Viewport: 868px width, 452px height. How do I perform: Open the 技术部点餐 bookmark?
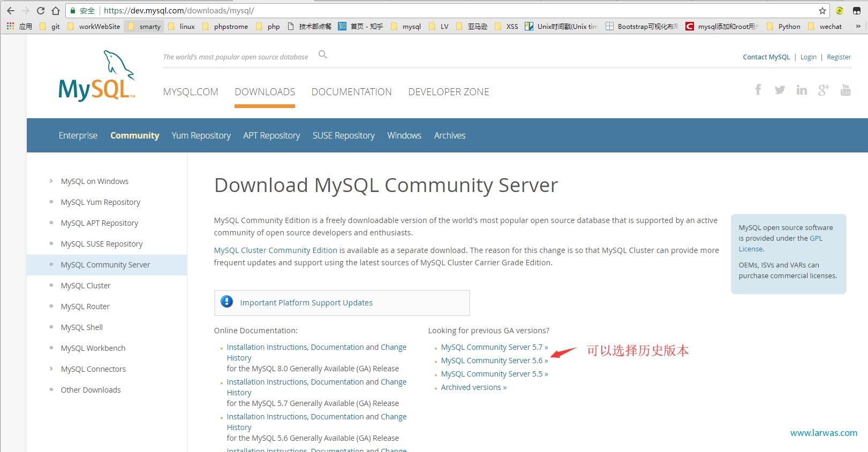coord(310,26)
